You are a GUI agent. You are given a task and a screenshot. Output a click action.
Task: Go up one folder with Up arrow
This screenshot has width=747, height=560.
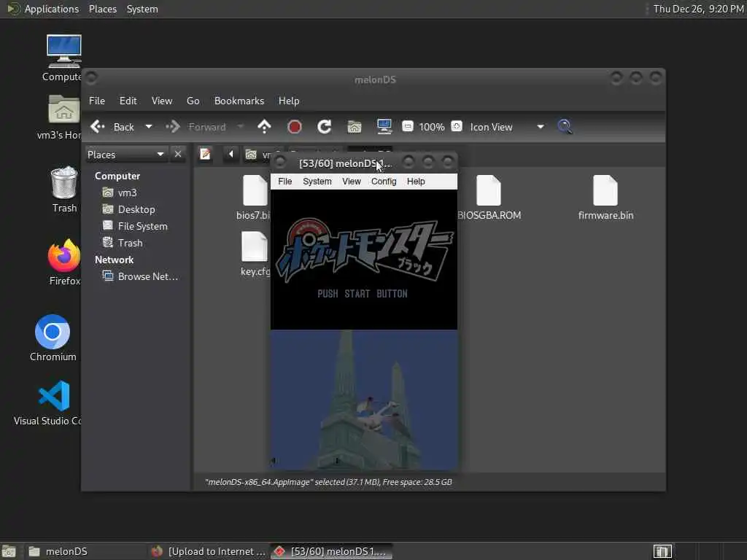(264, 127)
